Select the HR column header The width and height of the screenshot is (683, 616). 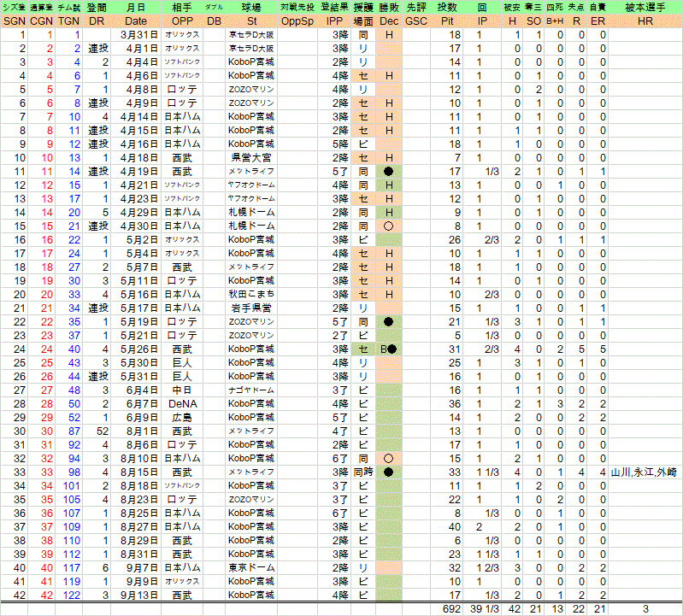coord(645,21)
